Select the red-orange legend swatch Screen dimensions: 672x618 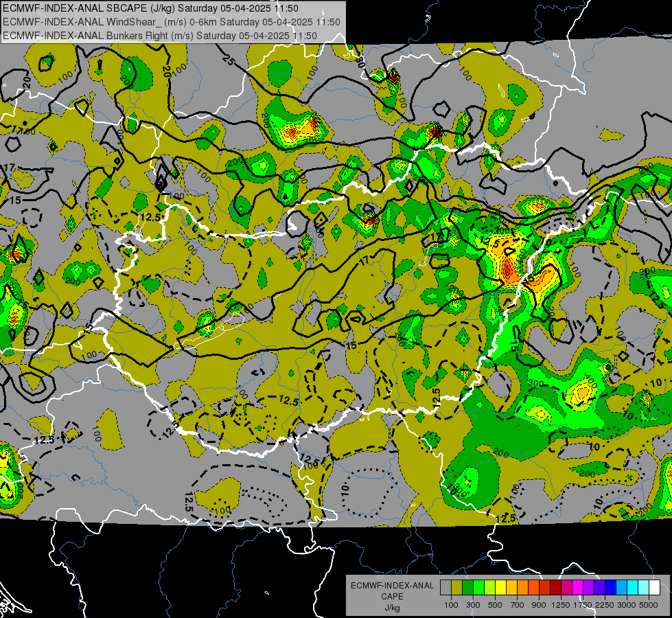pos(533,588)
